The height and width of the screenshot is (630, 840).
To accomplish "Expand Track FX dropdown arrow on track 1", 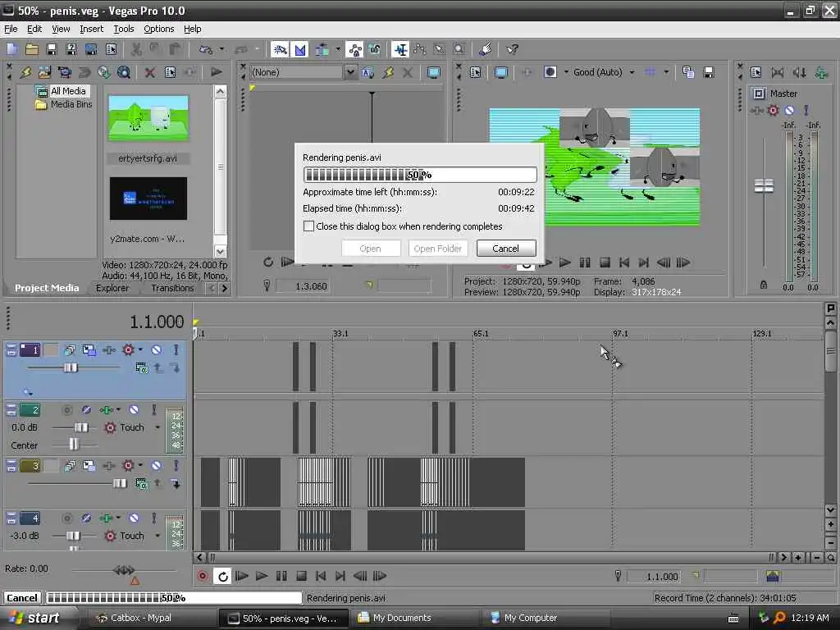I will click(140, 349).
